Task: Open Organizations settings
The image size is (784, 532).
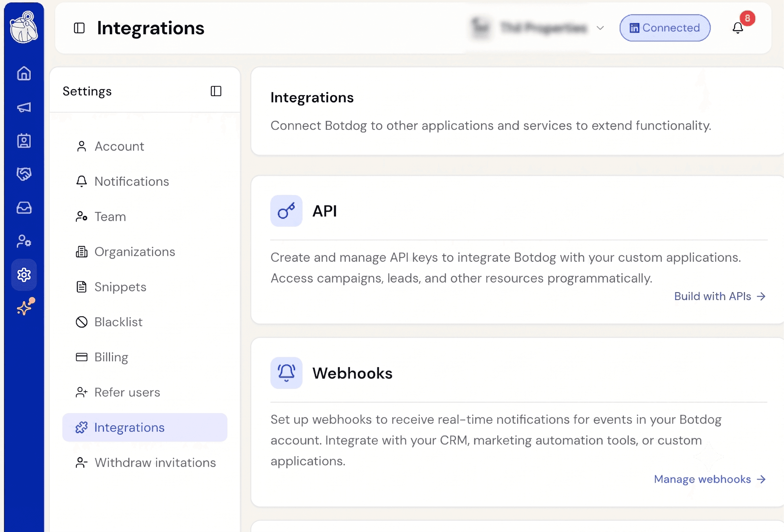Action: coord(145,252)
